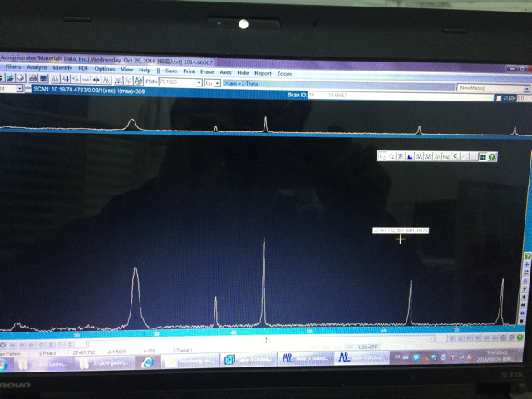Toggle the 2T(0) checkbox
Image resolution: width=532 pixels, height=399 pixels.
tap(499, 98)
